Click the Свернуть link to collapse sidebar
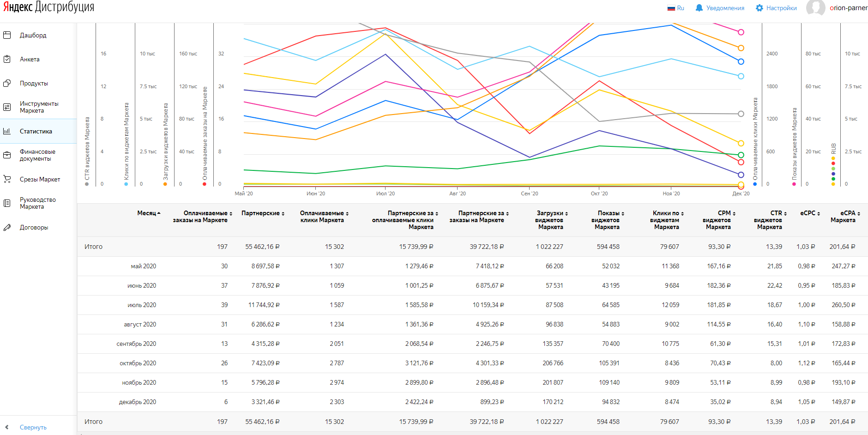The image size is (868, 435). click(x=33, y=427)
